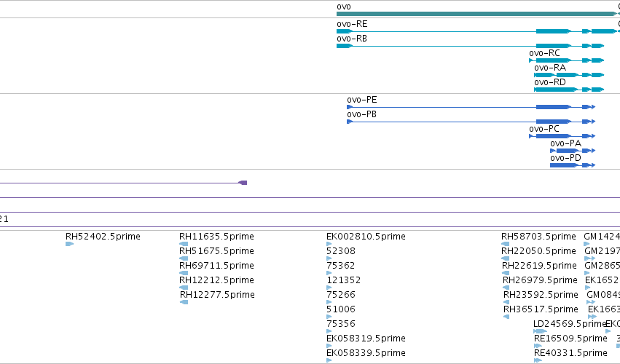Open the RH22050.5prime EST label
This screenshot has width=620, height=364.
click(x=538, y=251)
